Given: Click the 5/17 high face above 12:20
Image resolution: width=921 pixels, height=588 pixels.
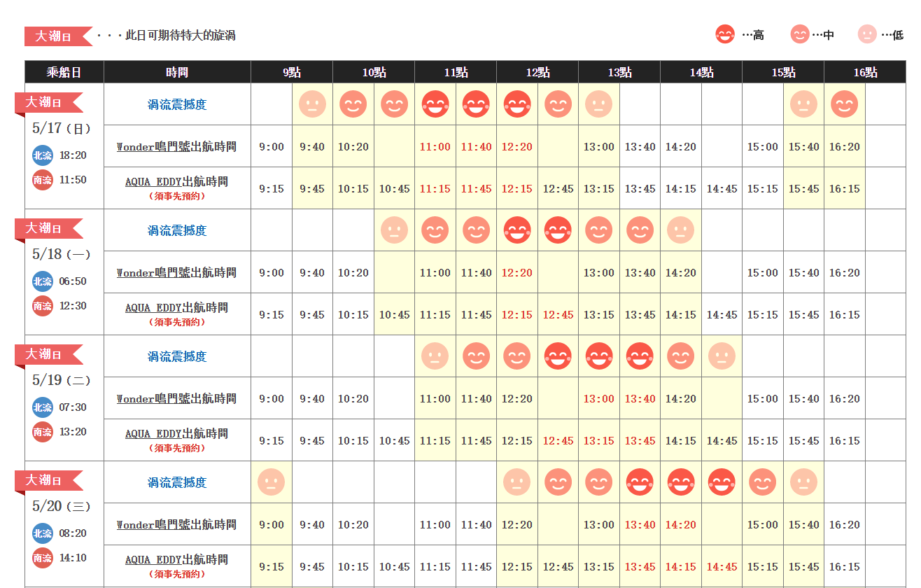Looking at the screenshot, I should coord(517,104).
